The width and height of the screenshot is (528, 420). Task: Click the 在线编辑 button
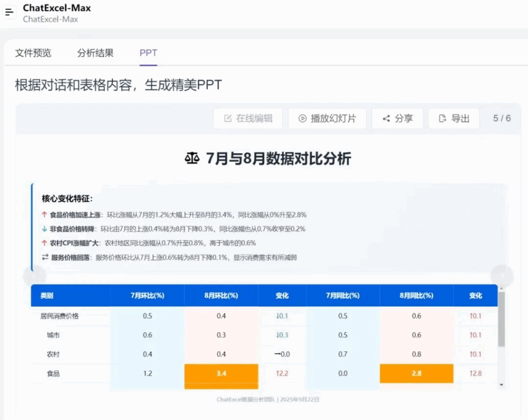[247, 118]
